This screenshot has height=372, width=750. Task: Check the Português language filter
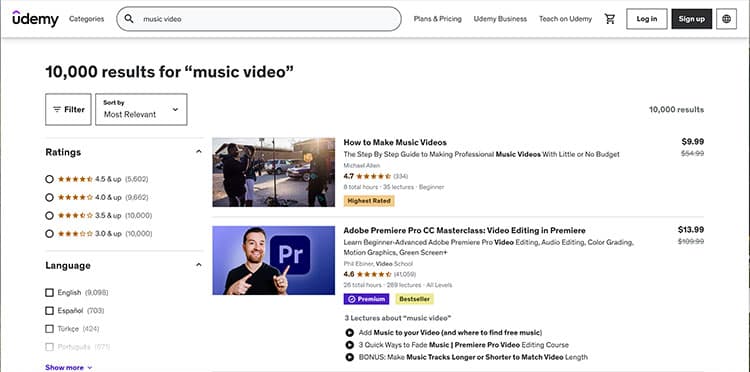[49, 347]
